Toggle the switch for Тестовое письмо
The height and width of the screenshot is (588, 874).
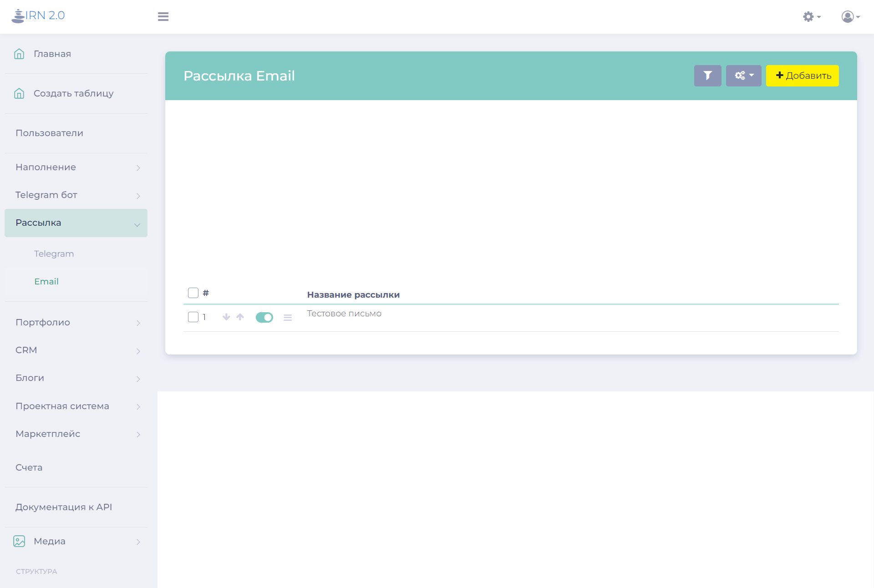click(x=264, y=317)
